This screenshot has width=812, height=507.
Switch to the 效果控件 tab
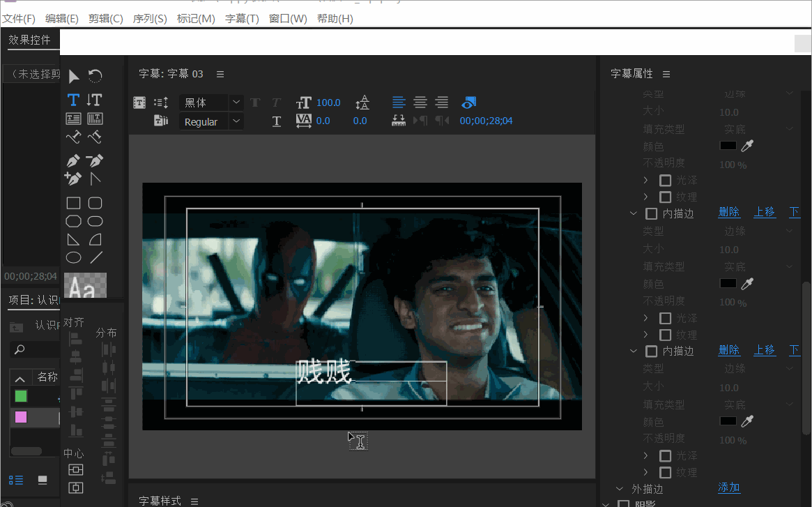point(30,40)
